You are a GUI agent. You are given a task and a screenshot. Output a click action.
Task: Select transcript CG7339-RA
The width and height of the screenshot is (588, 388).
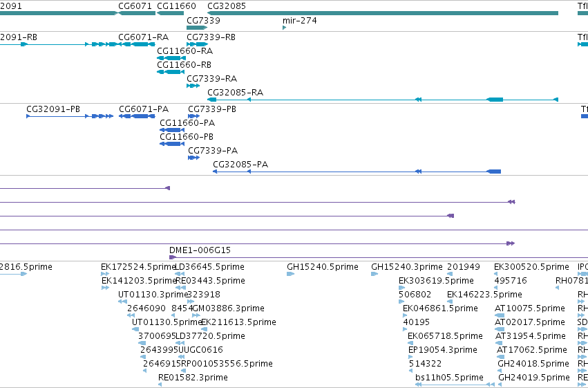(x=212, y=79)
